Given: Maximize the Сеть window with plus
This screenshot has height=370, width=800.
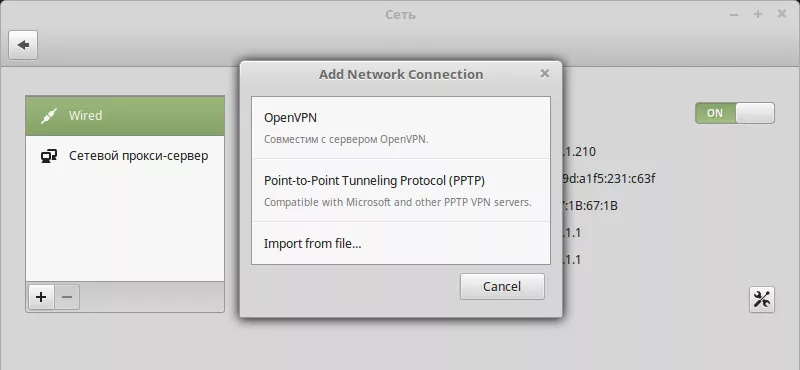Looking at the screenshot, I should coord(758,14).
